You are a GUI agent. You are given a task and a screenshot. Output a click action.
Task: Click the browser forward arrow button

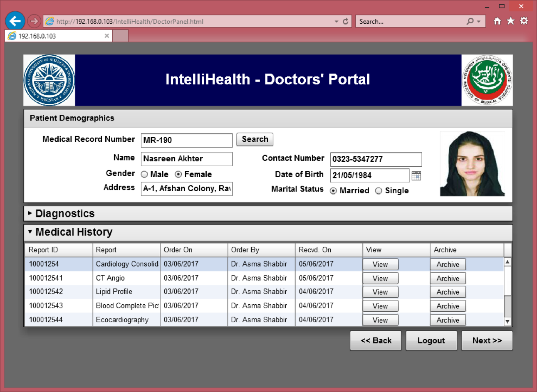coord(34,21)
